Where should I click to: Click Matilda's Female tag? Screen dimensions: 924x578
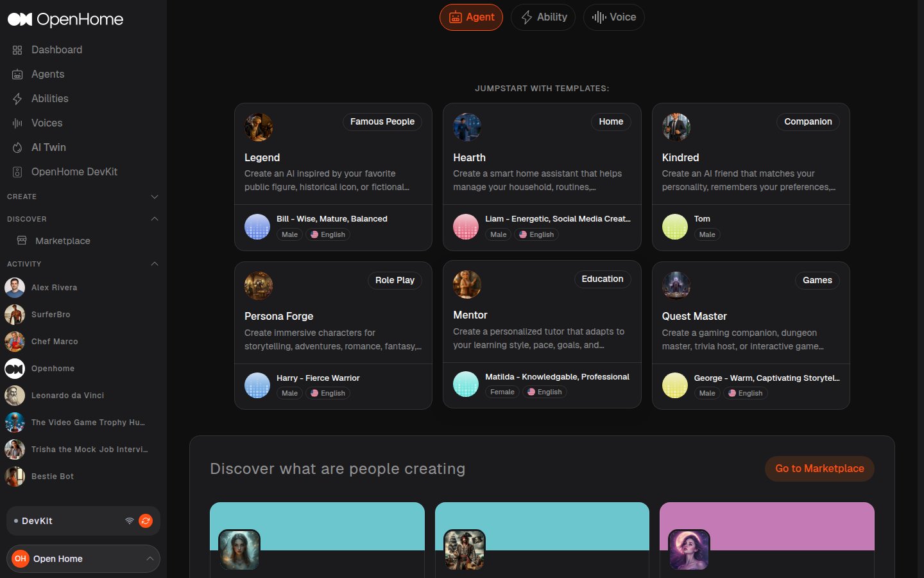point(502,392)
